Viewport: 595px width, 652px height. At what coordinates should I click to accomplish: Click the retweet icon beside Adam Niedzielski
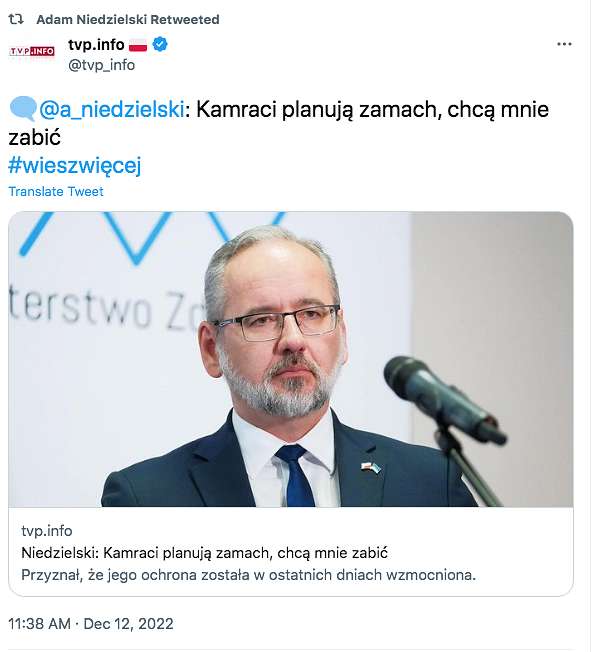pyautogui.click(x=16, y=19)
